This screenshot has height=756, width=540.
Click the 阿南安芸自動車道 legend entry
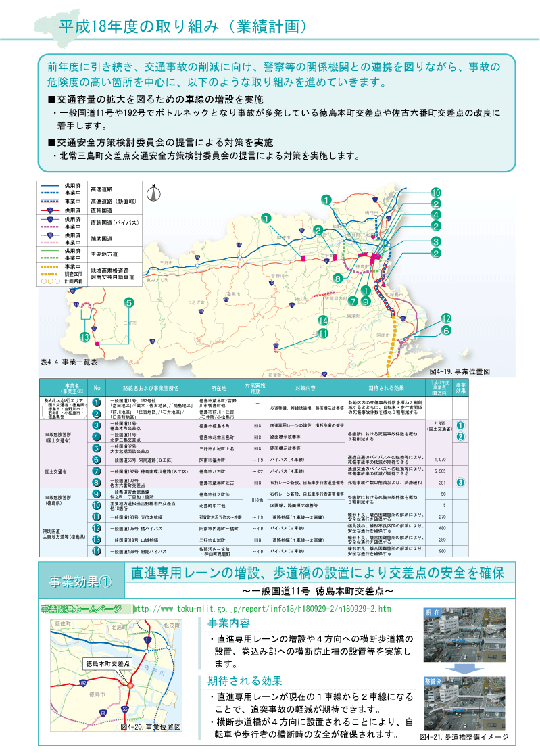coord(112,277)
